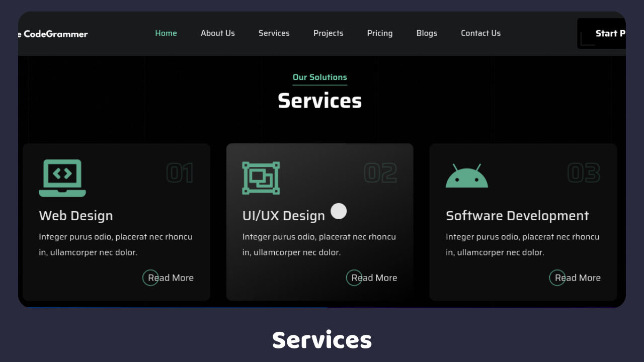Click the white cursor circle on UI/UX card
This screenshot has width=644, height=362.
tap(339, 211)
